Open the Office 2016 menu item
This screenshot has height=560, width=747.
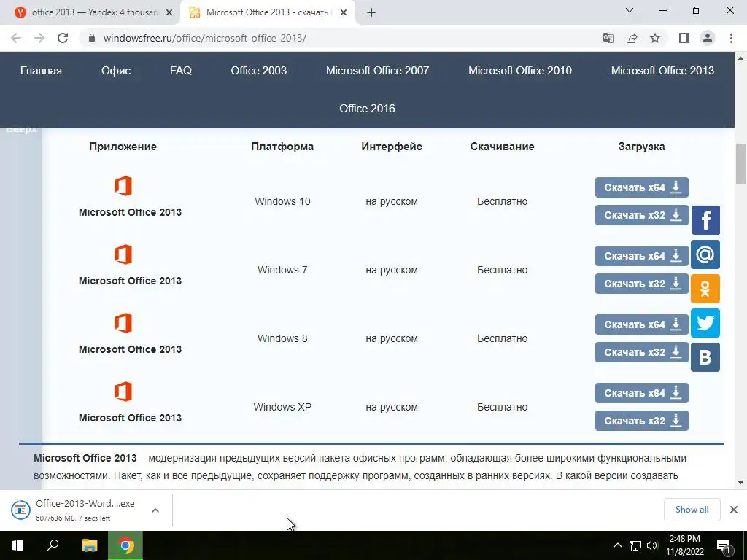367,109
